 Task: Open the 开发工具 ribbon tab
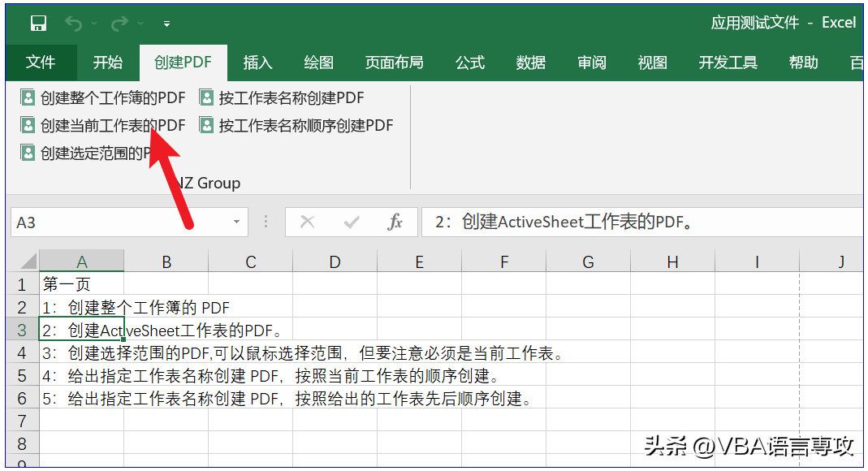728,63
